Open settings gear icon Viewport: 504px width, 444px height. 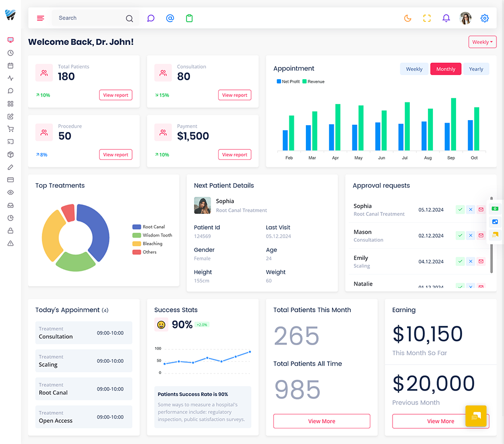485,18
